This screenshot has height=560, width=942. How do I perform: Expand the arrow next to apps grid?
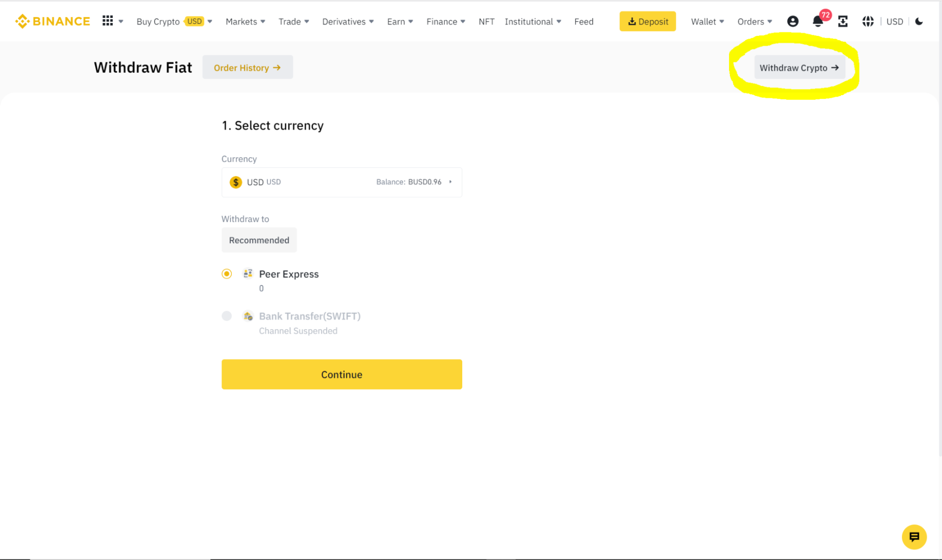click(x=121, y=22)
